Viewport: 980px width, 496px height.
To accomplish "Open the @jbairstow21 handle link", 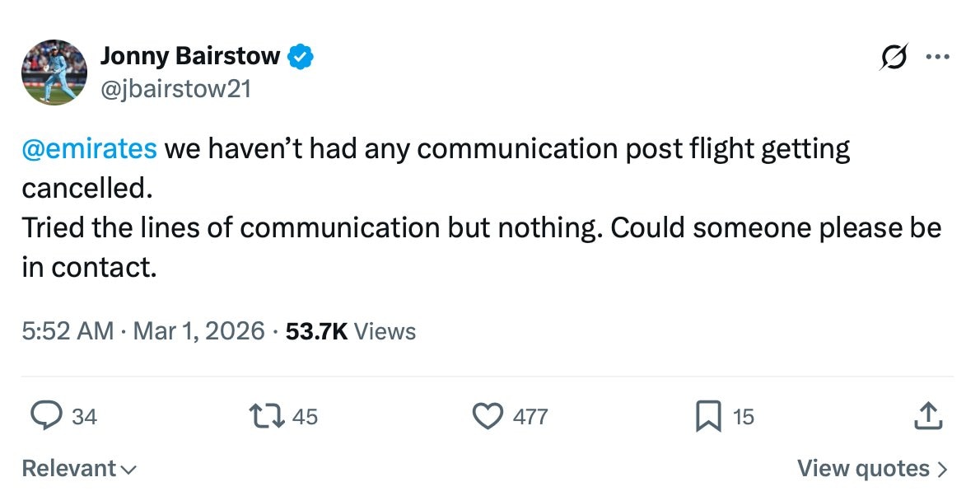I will tap(175, 89).
